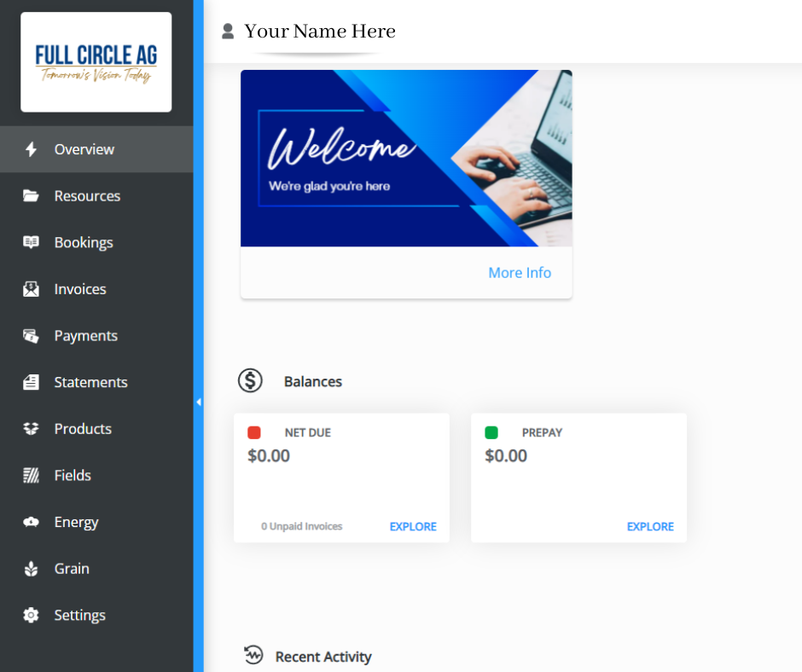The width and height of the screenshot is (802, 672).
Task: Click the red status square on NET DUE
Action: [253, 432]
